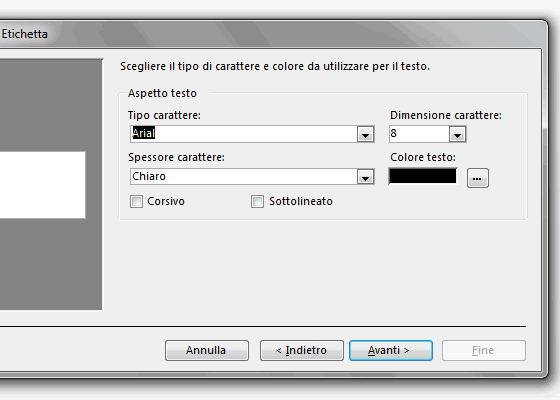Click the disabled Fine button
The width and height of the screenshot is (560, 400).
(484, 350)
